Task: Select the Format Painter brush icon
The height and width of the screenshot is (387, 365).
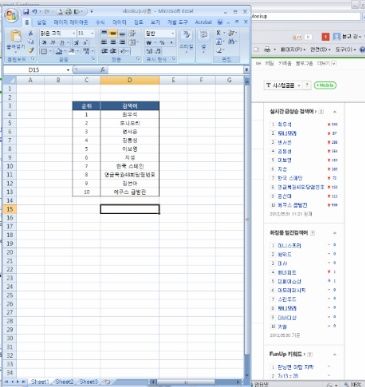Action: (31, 50)
